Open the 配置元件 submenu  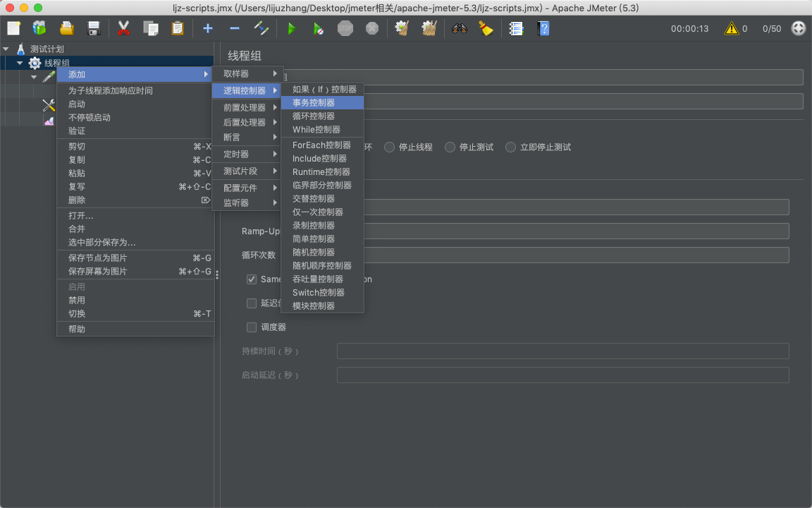click(247, 188)
